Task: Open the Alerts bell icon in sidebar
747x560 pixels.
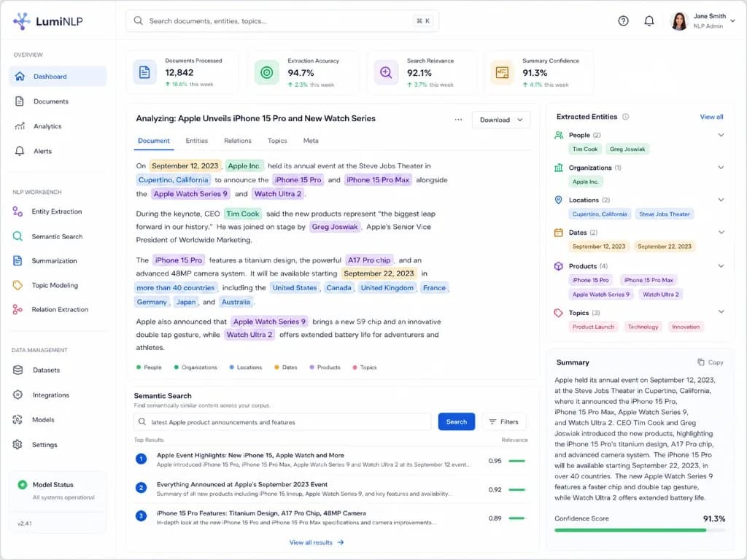Action: (x=20, y=151)
